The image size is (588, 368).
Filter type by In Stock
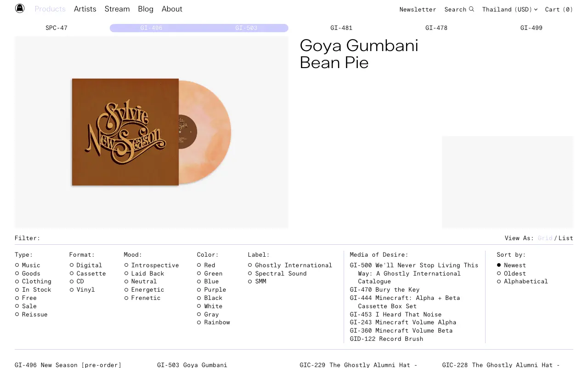33,290
